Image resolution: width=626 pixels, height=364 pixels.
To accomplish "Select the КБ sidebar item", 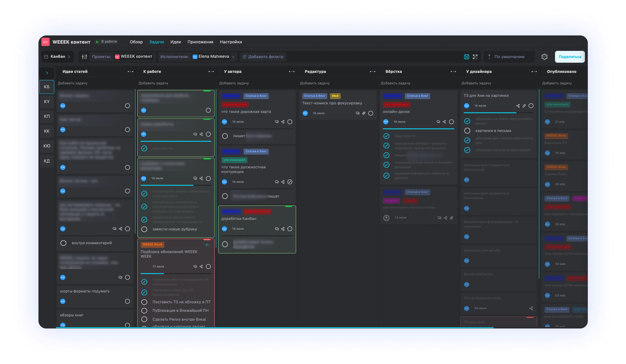I will tap(47, 87).
